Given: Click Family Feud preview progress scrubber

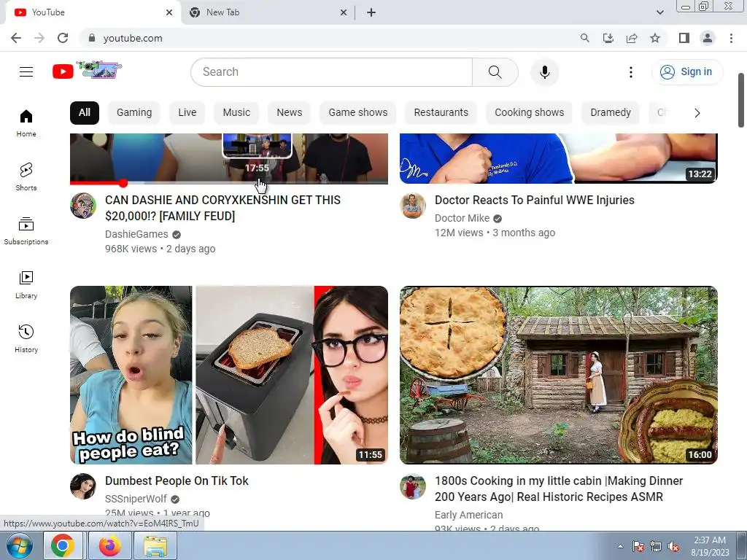Looking at the screenshot, I should click(123, 183).
